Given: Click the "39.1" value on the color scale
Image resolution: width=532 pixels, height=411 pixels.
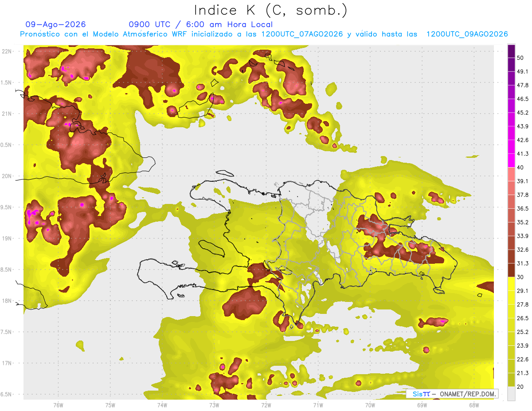Looking at the screenshot, I should coord(523,181).
